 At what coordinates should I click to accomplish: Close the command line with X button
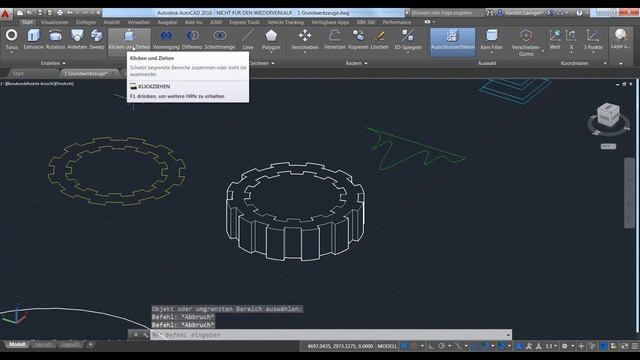point(136,335)
